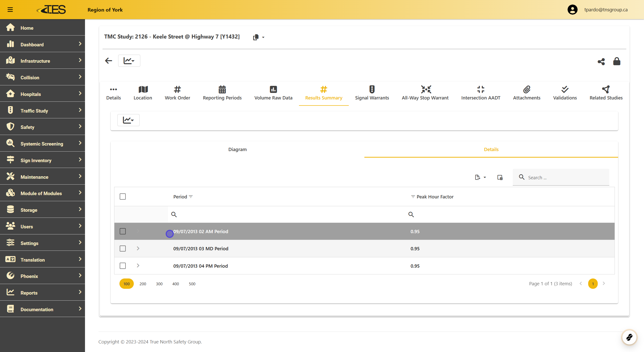Open the Attachments tab
Viewport: 644px width, 352px height.
pyautogui.click(x=526, y=93)
